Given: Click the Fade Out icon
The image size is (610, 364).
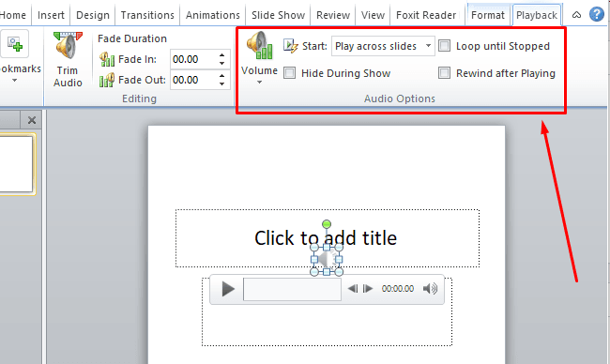Looking at the screenshot, I should [107, 80].
